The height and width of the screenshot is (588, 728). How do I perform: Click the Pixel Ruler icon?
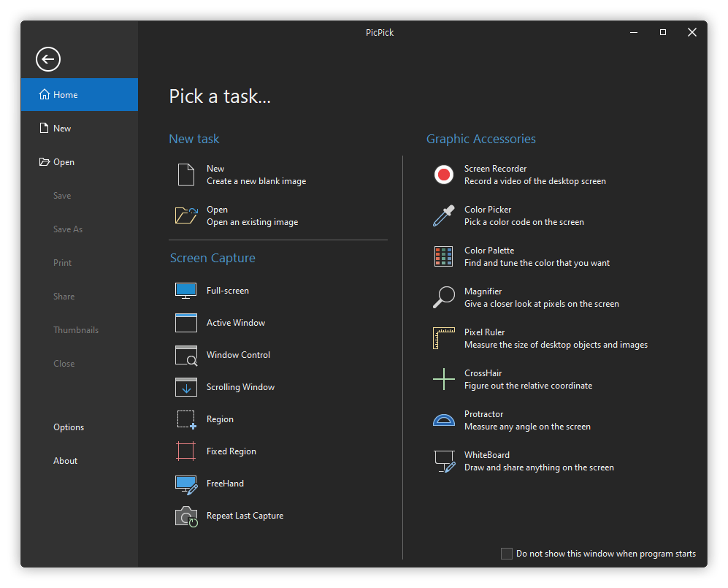tap(443, 338)
